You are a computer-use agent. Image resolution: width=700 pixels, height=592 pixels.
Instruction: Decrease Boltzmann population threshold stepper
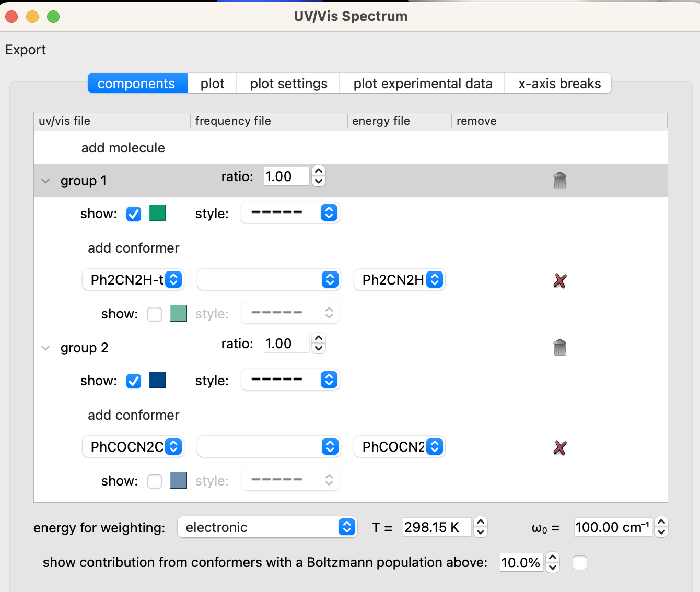[x=553, y=568]
